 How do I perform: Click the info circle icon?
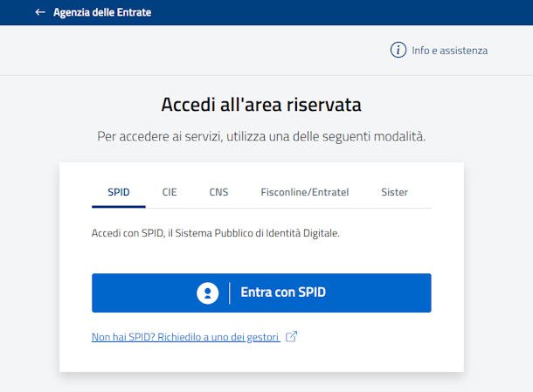398,50
